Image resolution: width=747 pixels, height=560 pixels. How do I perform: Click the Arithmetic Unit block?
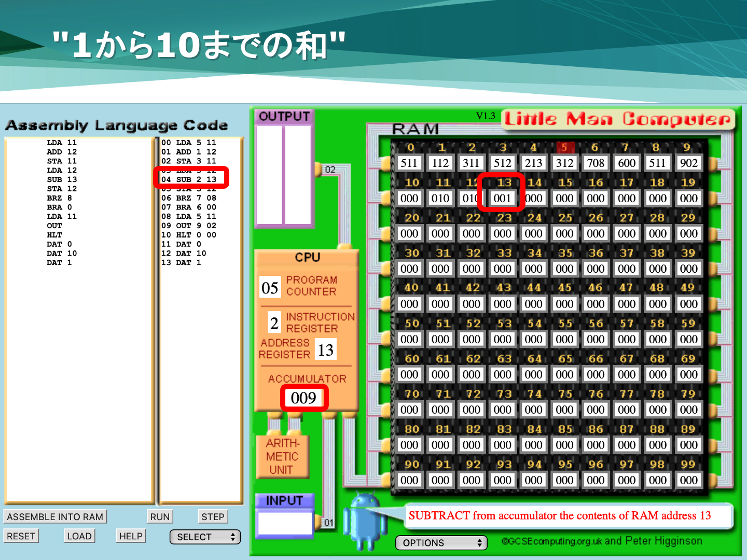(x=282, y=456)
